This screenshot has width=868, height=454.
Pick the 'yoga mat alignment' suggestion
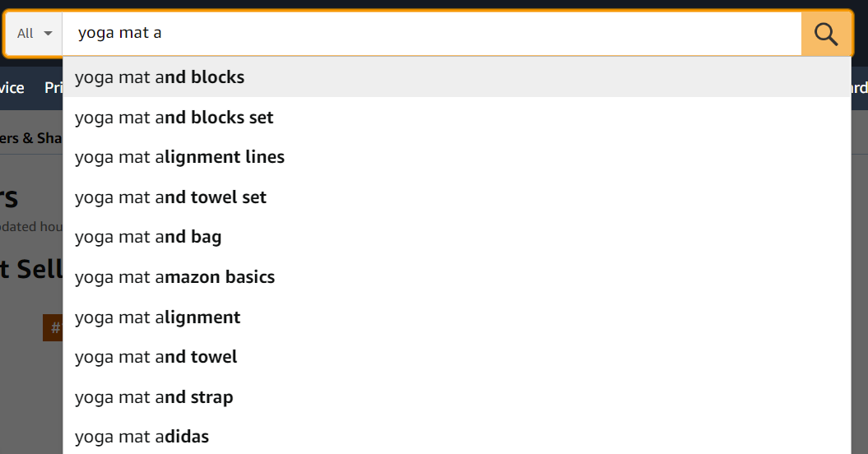[158, 317]
